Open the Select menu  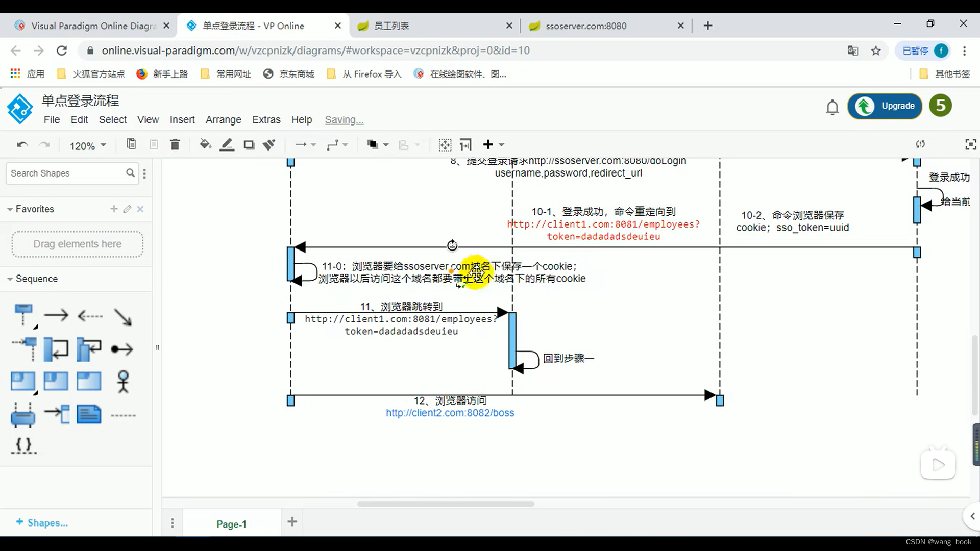tap(113, 119)
